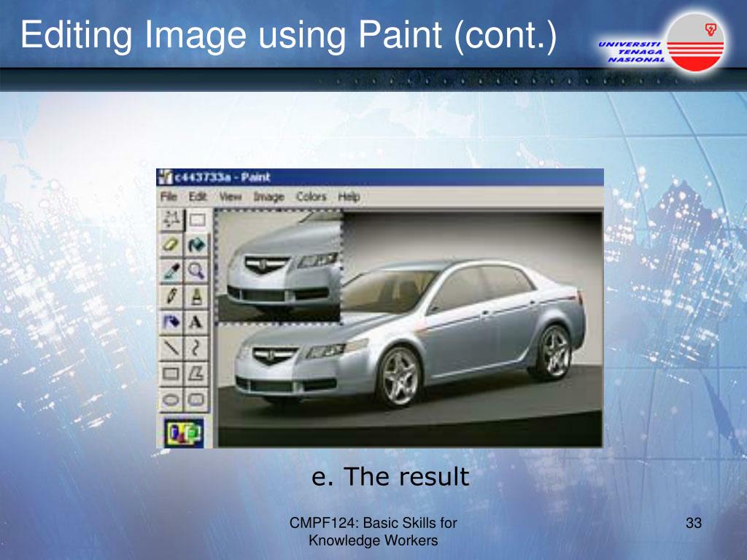
Task: Select the Ellipse tool
Action: pyautogui.click(x=171, y=400)
